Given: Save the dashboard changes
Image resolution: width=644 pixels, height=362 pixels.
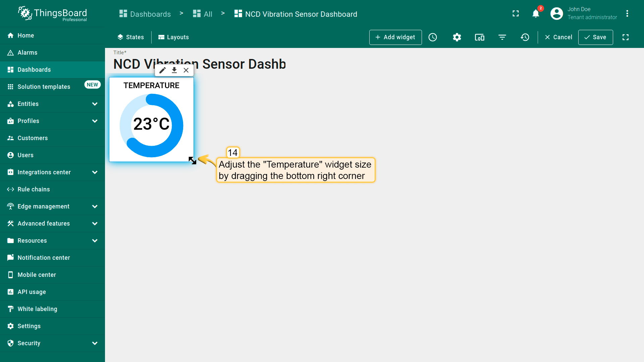Looking at the screenshot, I should [595, 37].
